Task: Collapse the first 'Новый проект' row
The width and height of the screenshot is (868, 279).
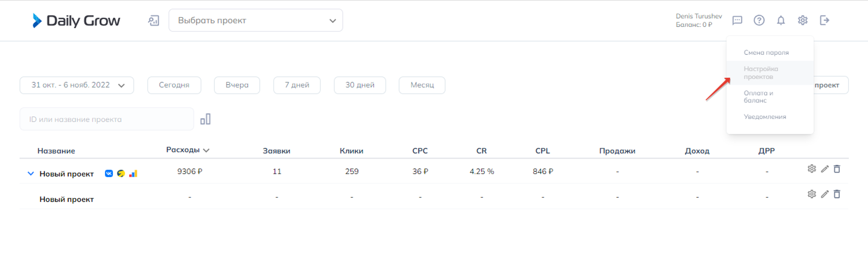Action: coord(30,174)
